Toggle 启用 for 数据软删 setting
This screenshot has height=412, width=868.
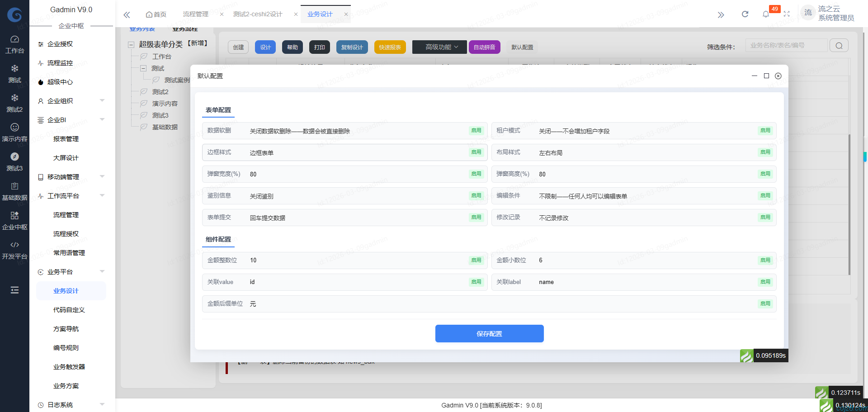(x=476, y=130)
